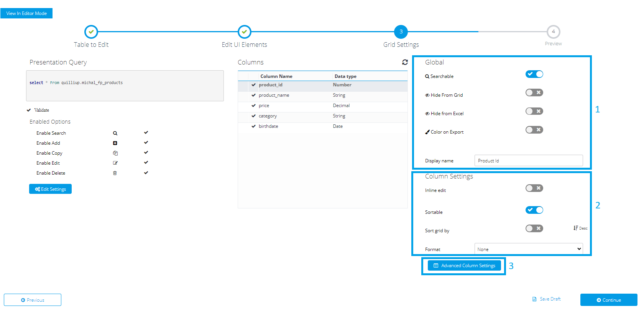Image resolution: width=644 pixels, height=309 pixels.
Task: Turn on Sort grid by switch
Action: click(534, 228)
